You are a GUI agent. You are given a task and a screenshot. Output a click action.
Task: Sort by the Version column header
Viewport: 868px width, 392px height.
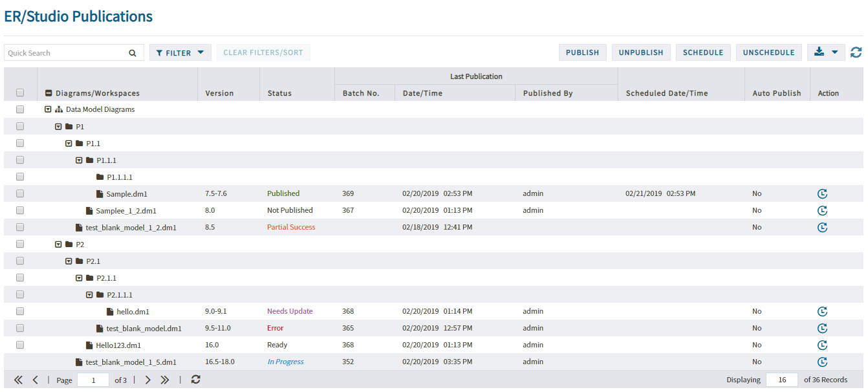point(219,93)
